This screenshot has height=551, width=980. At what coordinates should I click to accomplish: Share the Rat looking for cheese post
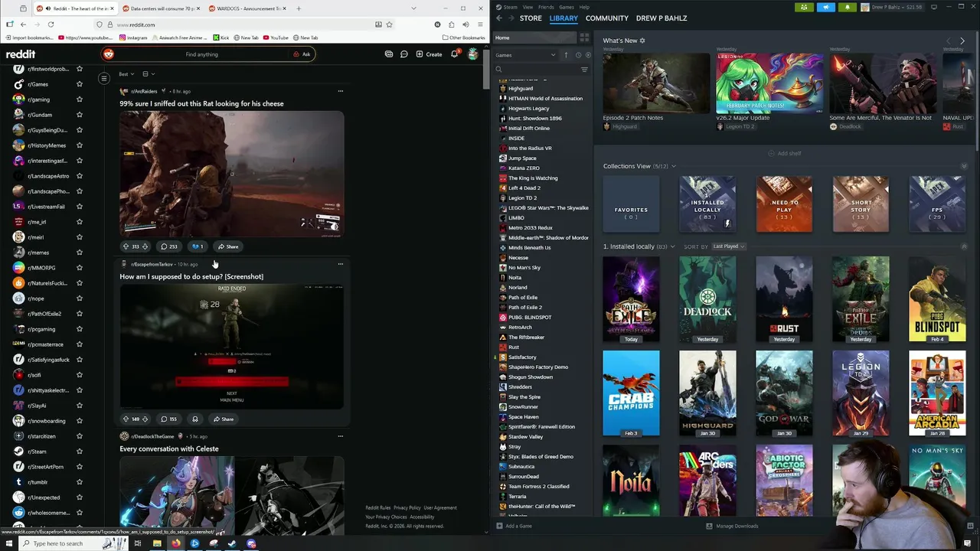point(227,246)
